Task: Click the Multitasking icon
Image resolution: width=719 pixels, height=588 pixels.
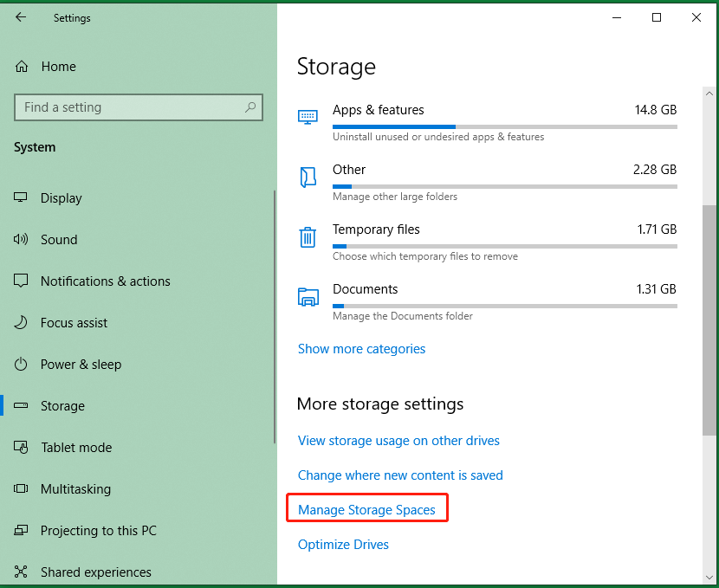Action: [x=21, y=488]
